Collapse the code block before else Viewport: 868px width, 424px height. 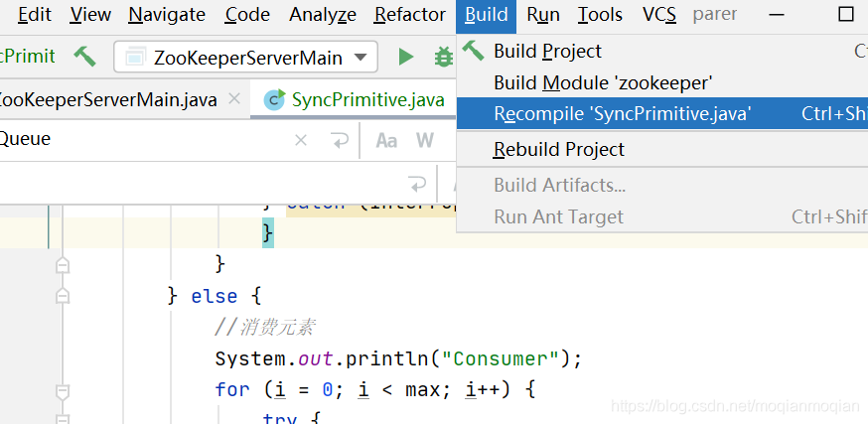coord(63,265)
